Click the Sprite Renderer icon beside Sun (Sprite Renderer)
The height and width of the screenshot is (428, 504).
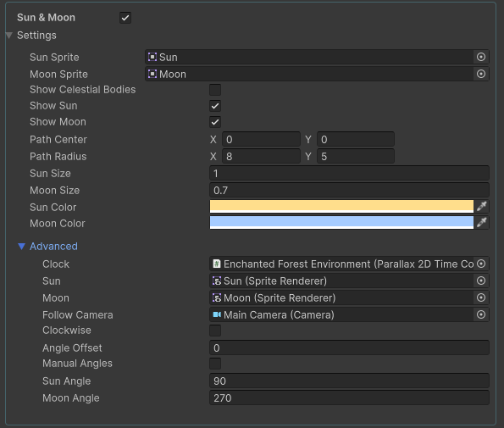point(217,281)
